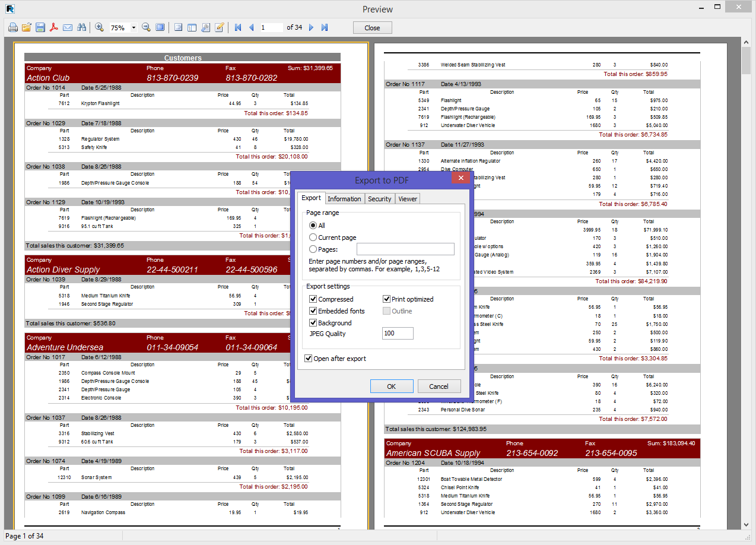Open the Viewer tab
The image size is (756, 545).
pyautogui.click(x=408, y=199)
